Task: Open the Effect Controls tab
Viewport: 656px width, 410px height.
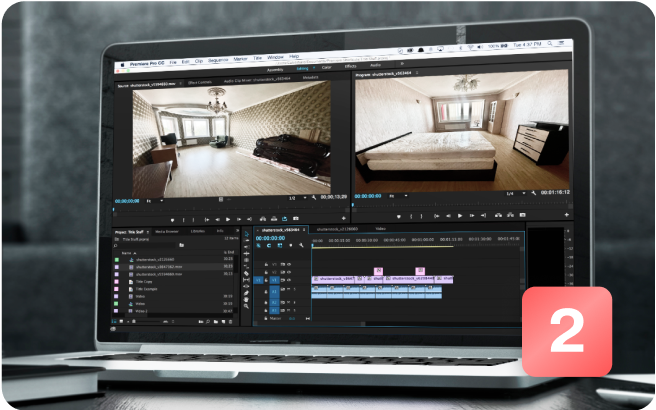Action: [200, 82]
